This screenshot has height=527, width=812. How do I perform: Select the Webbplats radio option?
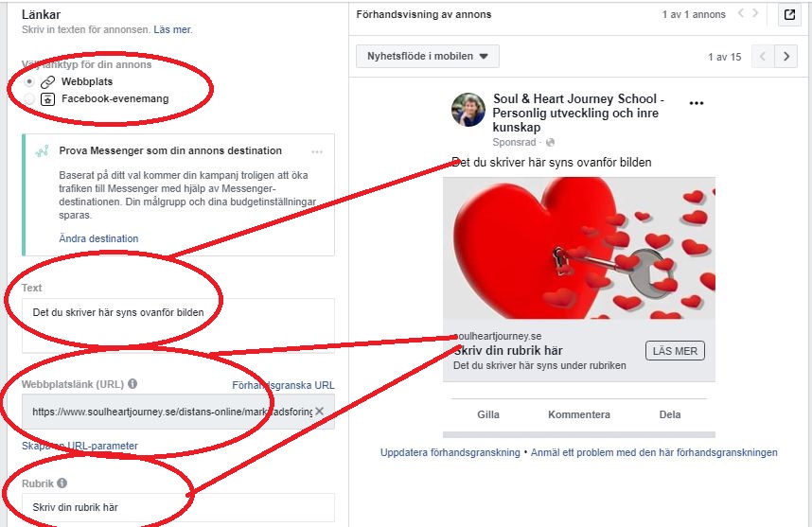tap(29, 81)
